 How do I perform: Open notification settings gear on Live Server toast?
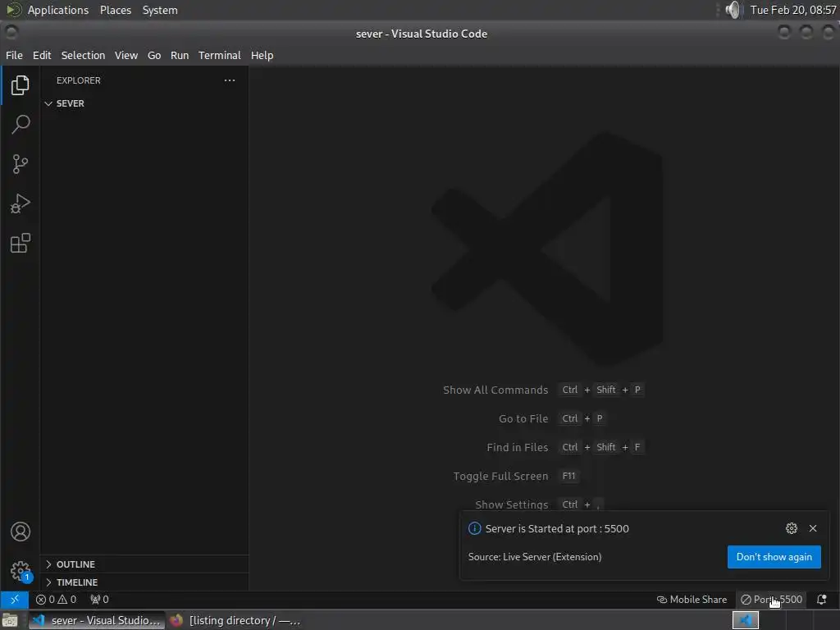coord(792,528)
